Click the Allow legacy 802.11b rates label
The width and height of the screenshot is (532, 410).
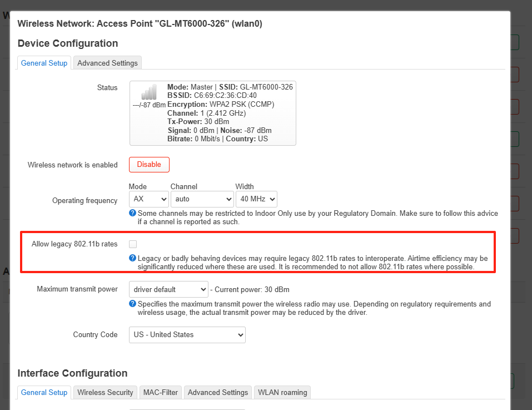click(x=74, y=244)
